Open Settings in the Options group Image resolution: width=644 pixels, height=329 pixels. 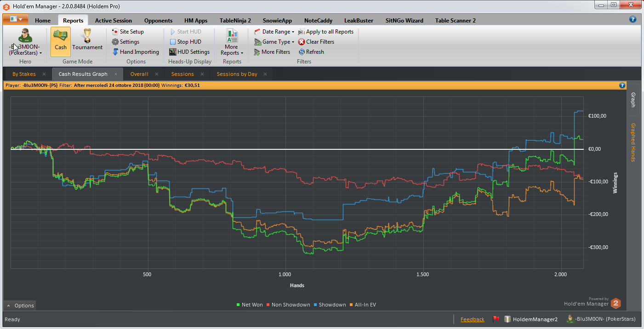125,42
